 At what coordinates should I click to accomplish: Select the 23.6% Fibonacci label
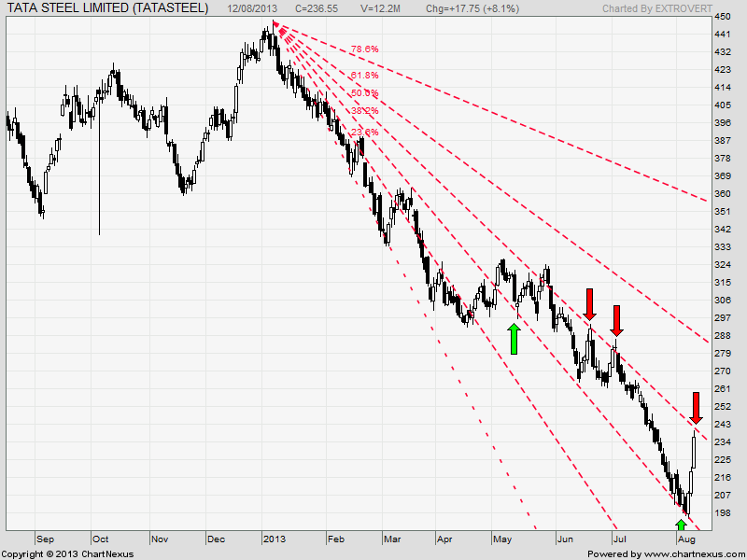point(363,131)
